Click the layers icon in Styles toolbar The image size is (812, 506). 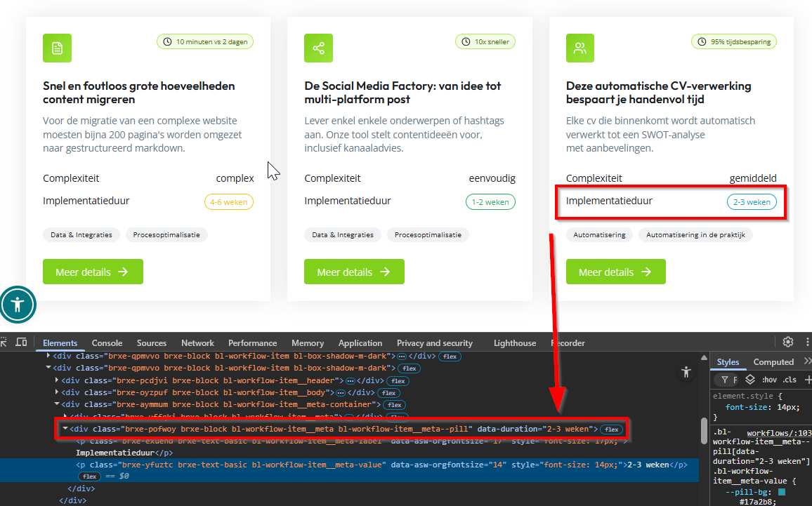[750, 380]
